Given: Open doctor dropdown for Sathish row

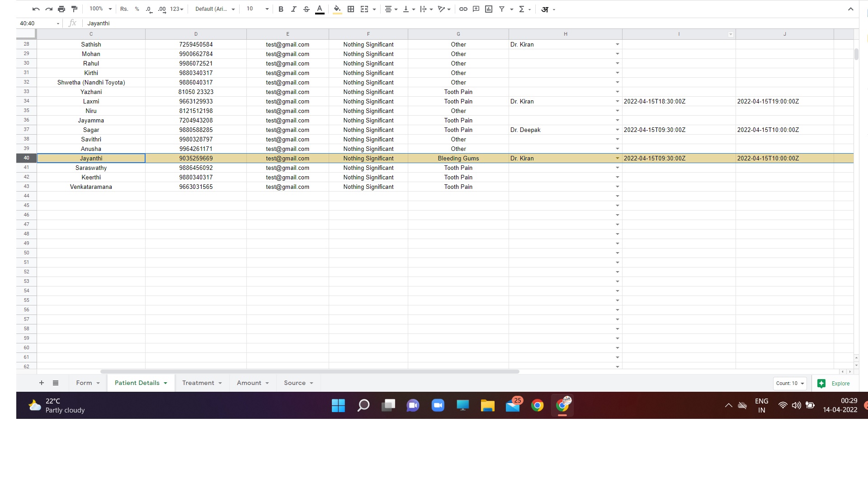Looking at the screenshot, I should tap(617, 44).
